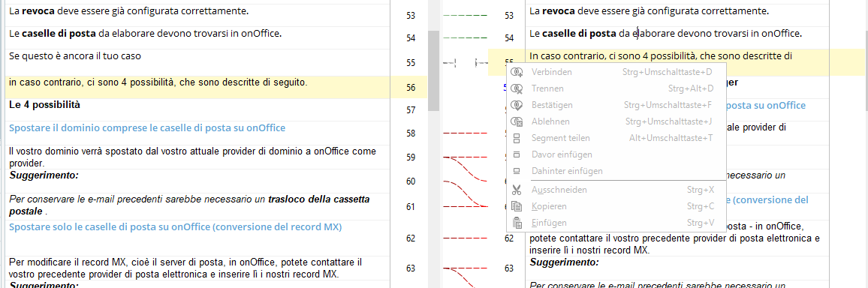Click segment number 63 in left pane
This screenshot has width=868, height=288.
tap(411, 268)
